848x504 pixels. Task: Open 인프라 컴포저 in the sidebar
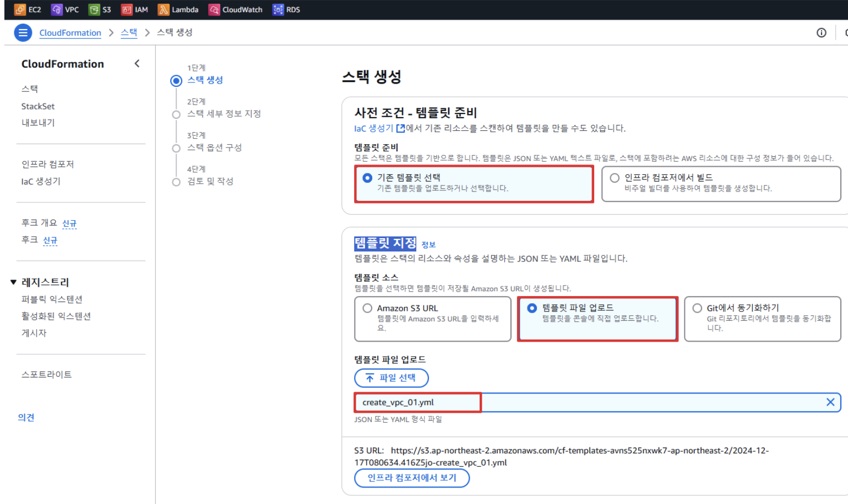pos(47,164)
